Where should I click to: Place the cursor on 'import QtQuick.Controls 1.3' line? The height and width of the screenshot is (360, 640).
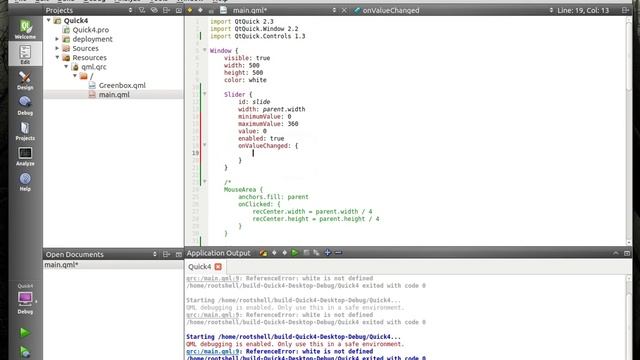[x=258, y=36]
